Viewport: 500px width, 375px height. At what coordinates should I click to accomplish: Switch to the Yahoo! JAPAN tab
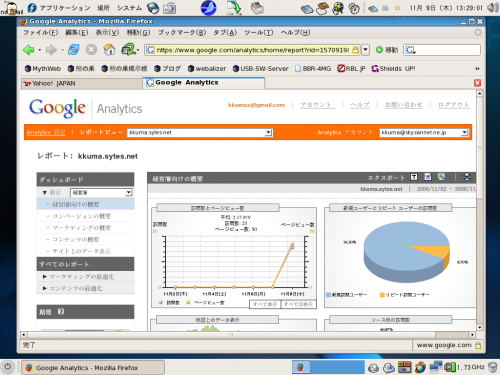pos(82,83)
